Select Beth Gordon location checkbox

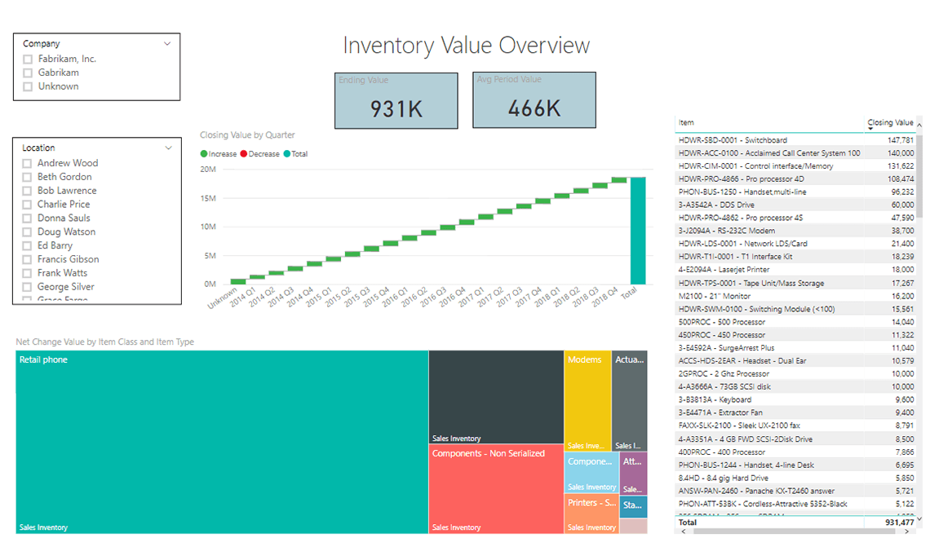[x=27, y=177]
